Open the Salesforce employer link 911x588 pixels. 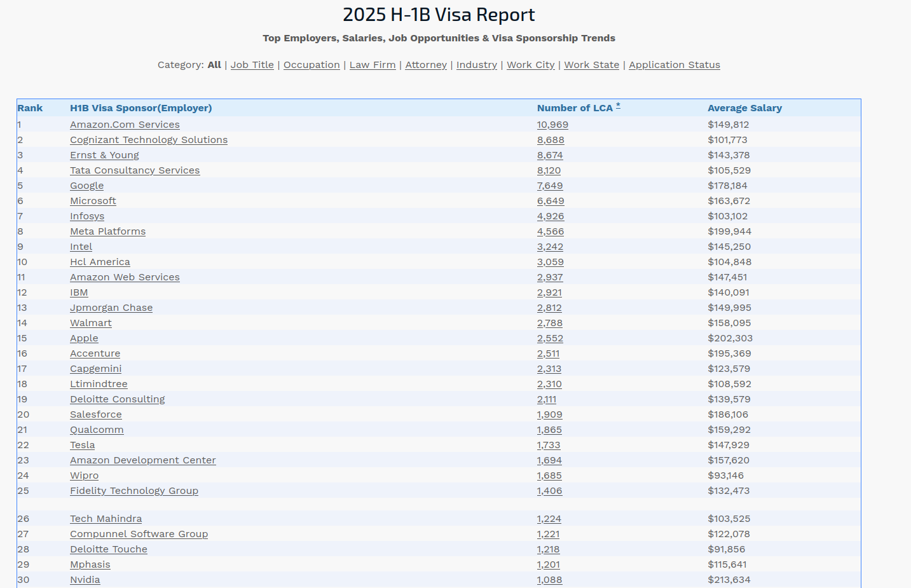point(95,414)
